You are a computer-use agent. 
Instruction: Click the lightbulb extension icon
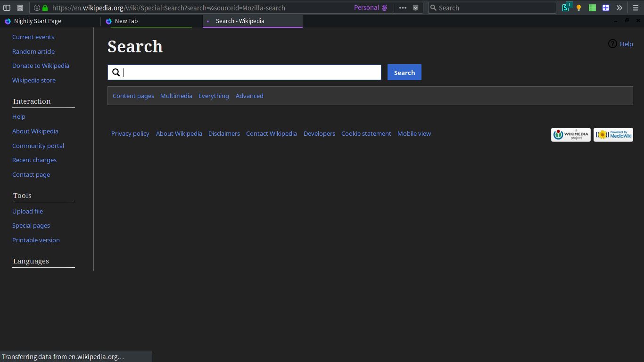pos(579,8)
